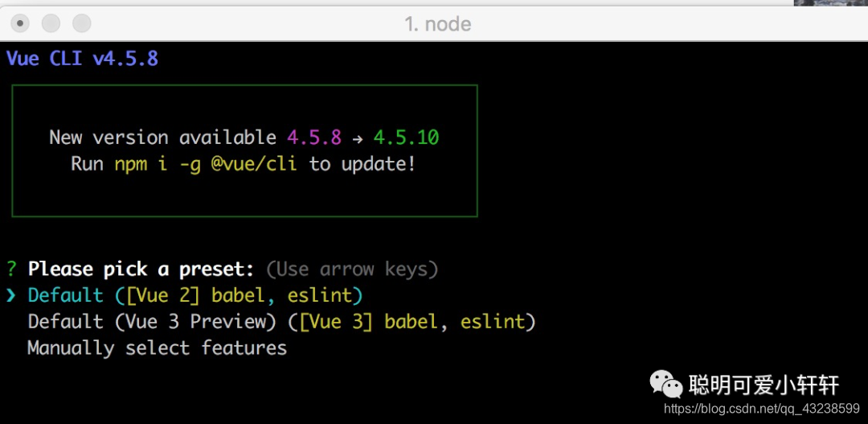The image size is (868, 424).
Task: Click the '1. node' window title
Action: [437, 24]
